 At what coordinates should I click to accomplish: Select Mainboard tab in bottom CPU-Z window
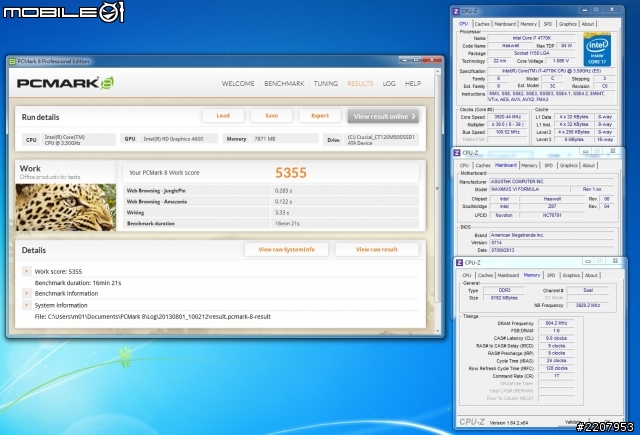[x=508, y=275]
